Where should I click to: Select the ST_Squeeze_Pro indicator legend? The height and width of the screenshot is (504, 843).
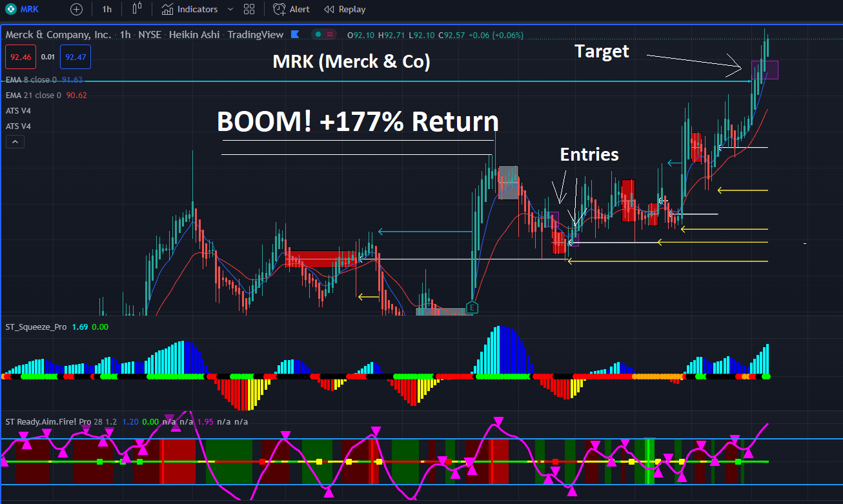(36, 327)
